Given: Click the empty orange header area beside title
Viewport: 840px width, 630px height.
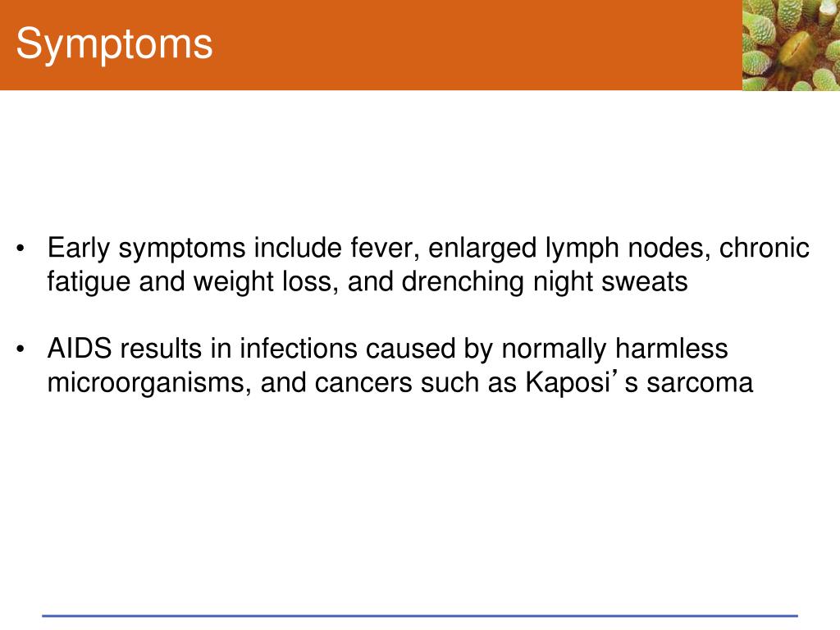Looking at the screenshot, I should (477, 45).
